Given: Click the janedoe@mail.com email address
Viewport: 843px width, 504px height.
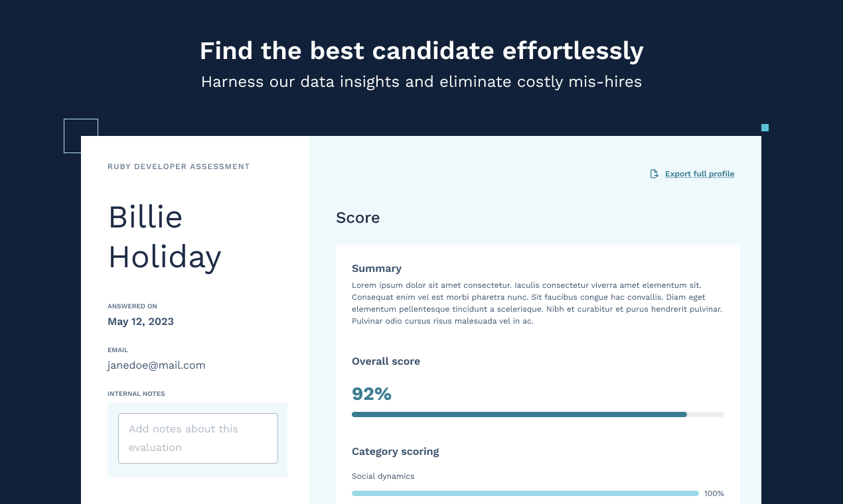Looking at the screenshot, I should (x=157, y=365).
